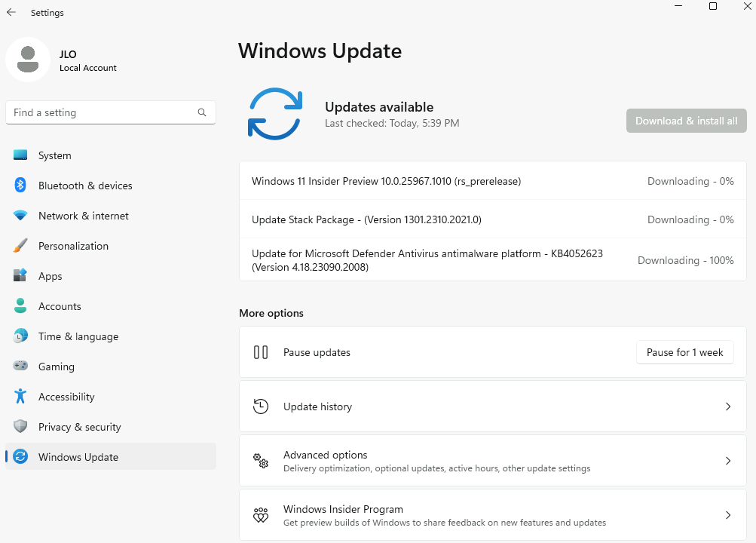Click the Personalization paintbrush icon
The image size is (756, 543).
coord(20,245)
